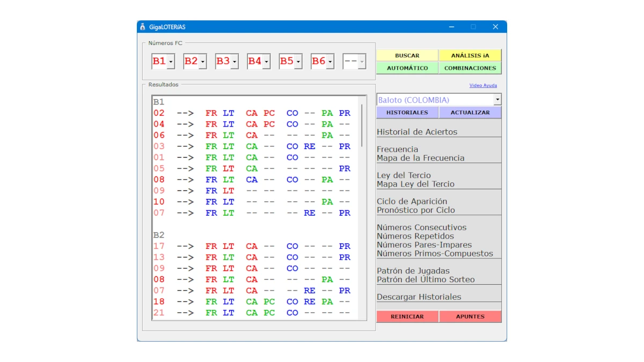Run the AUTOMÁTICO function
Screen dimensions: 644x362
coord(407,68)
